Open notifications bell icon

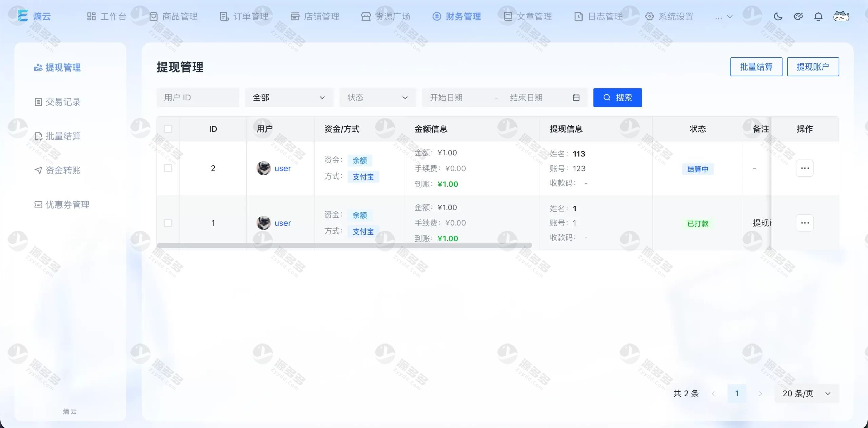pyautogui.click(x=818, y=16)
